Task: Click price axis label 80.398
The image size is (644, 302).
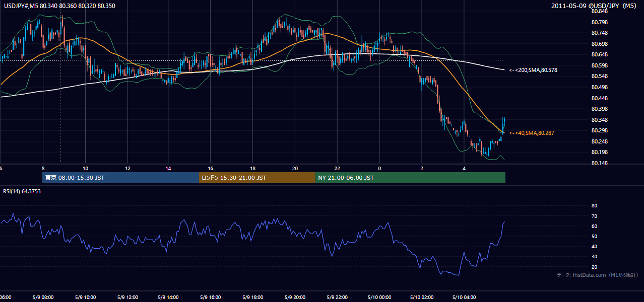Action: pyautogui.click(x=599, y=109)
